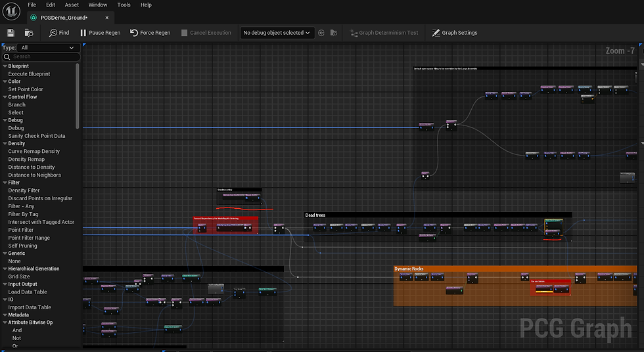Collapse the Blueprint category
The image size is (644, 352).
(5, 66)
